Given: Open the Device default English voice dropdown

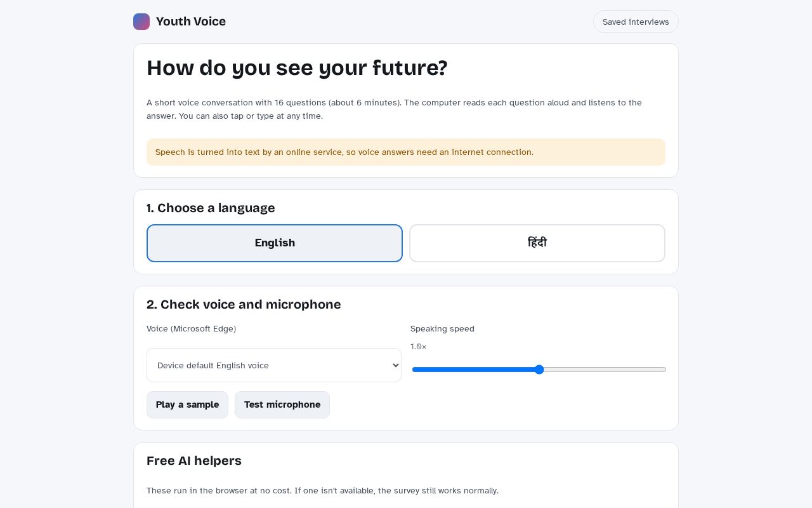Looking at the screenshot, I should [274, 365].
